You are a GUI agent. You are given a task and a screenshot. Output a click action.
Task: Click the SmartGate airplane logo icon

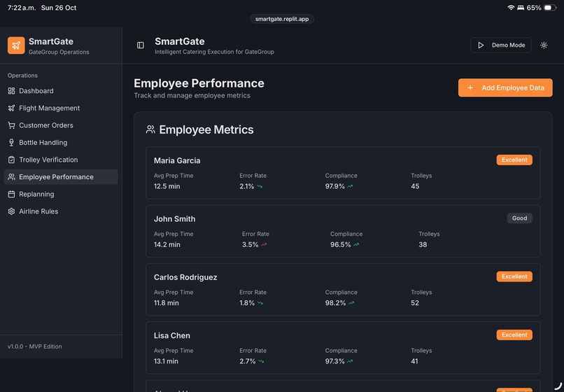tap(16, 45)
